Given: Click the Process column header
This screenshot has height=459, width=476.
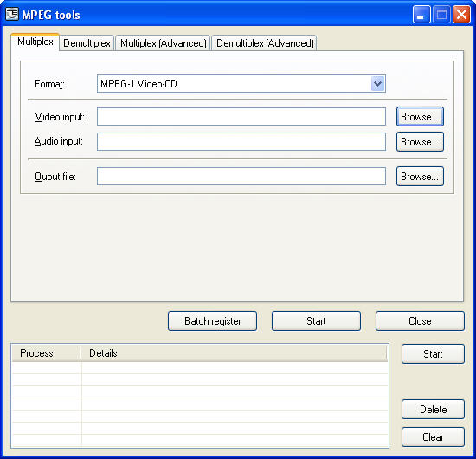Looking at the screenshot, I should [46, 353].
